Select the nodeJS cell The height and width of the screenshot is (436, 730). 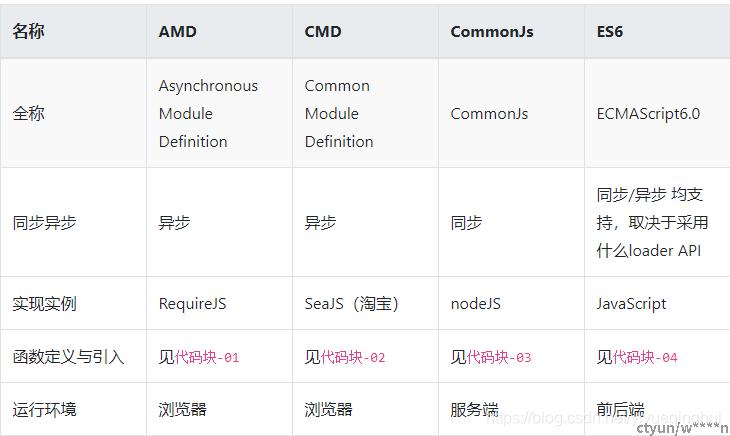pos(476,303)
